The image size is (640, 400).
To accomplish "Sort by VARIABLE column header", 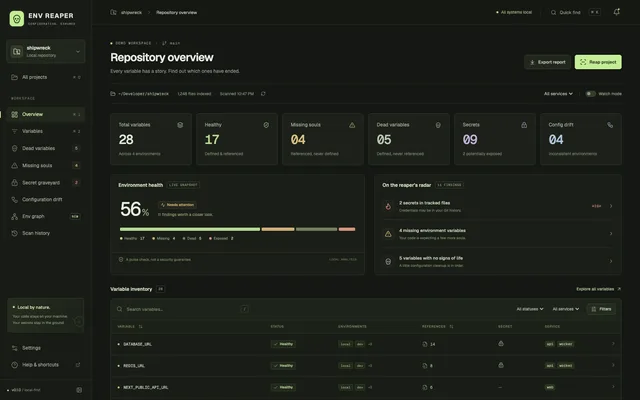I will [130, 327].
